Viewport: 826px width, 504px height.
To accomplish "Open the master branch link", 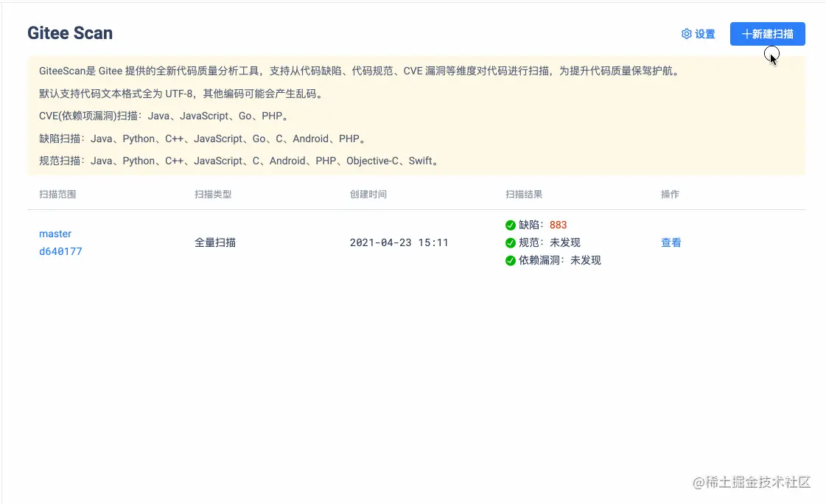I will (55, 234).
